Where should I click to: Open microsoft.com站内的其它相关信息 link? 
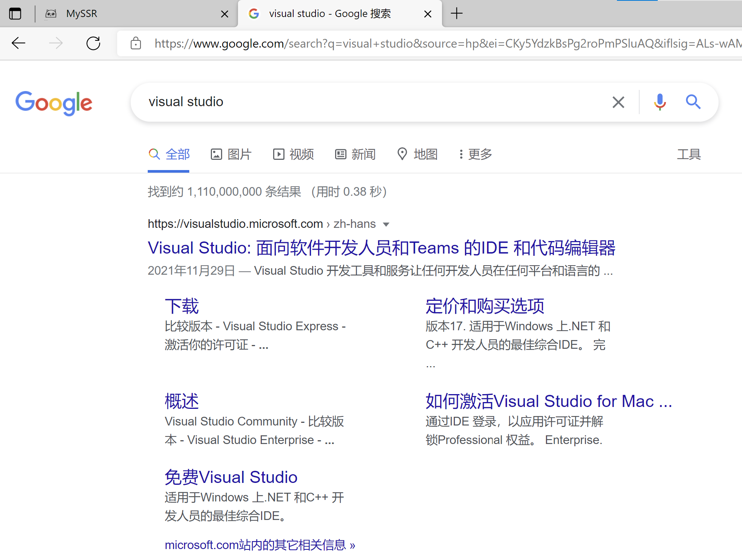coord(260,545)
